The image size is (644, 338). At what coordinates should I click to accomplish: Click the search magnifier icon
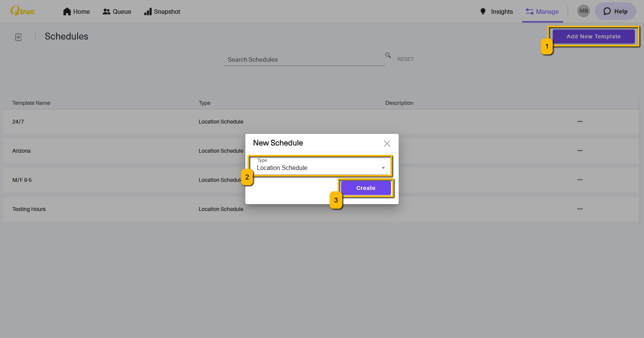(388, 55)
